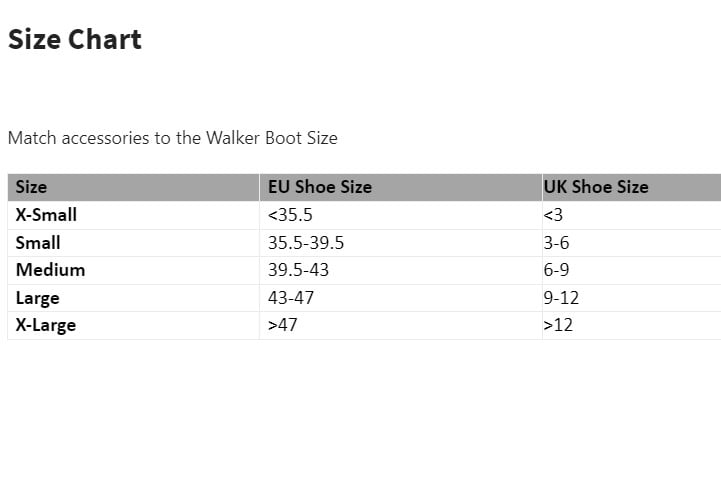Click the 9-12 UK size cell
The image size is (721, 478).
561,298
